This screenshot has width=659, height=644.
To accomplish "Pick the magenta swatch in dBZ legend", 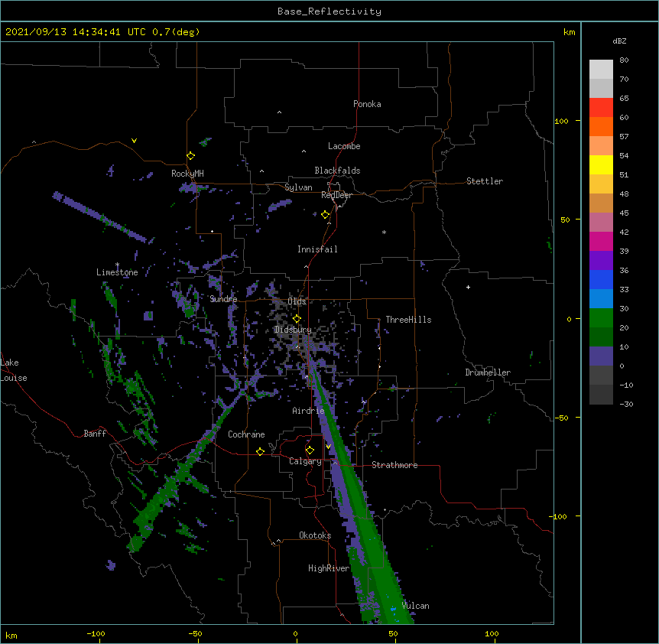I will pos(601,241).
